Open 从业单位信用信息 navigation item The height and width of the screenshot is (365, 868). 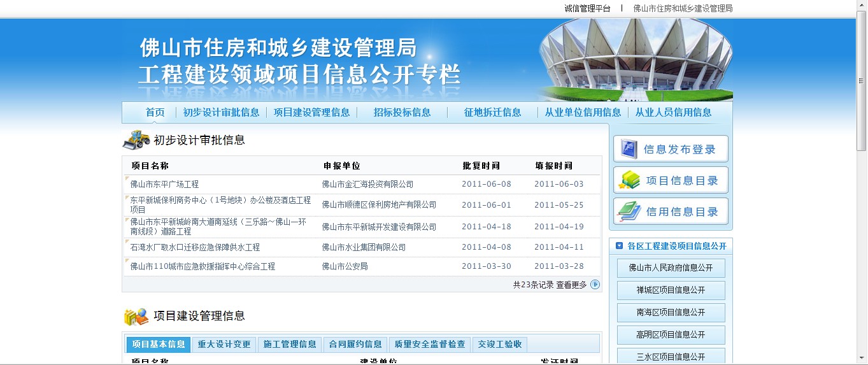point(583,113)
